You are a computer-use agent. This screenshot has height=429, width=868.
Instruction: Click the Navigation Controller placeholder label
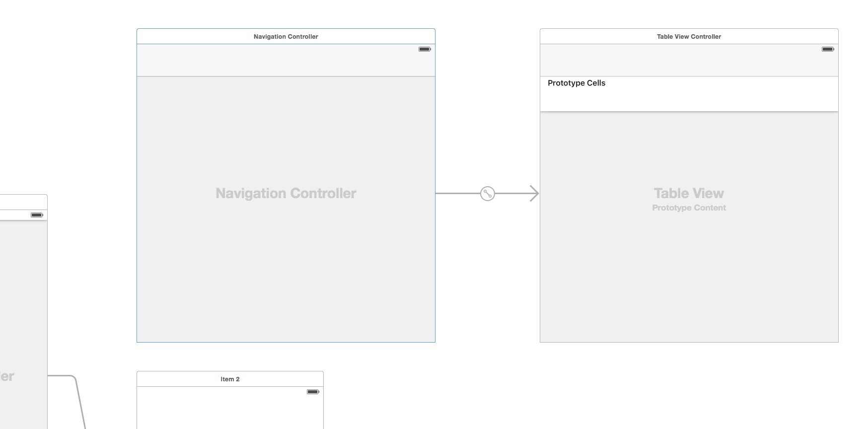(x=286, y=193)
